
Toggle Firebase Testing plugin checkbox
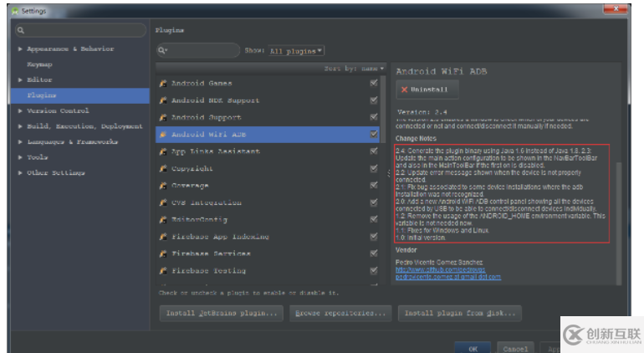[x=374, y=270]
